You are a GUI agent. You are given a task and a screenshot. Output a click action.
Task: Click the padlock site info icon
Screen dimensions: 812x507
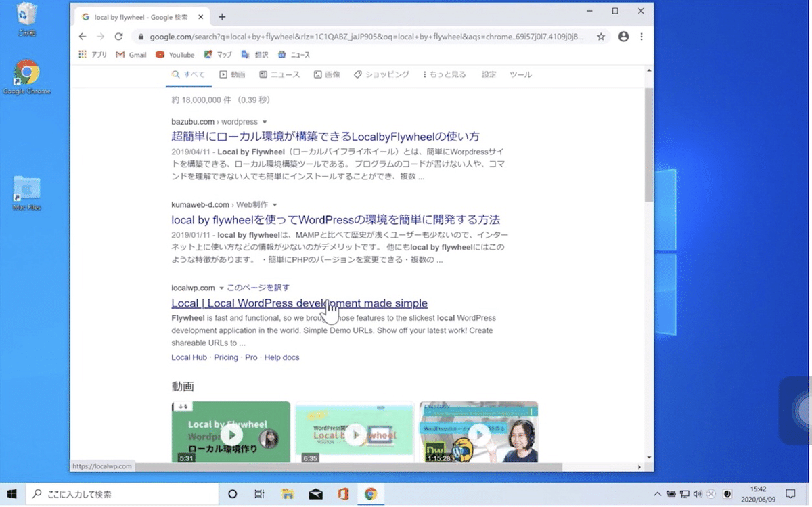140,37
